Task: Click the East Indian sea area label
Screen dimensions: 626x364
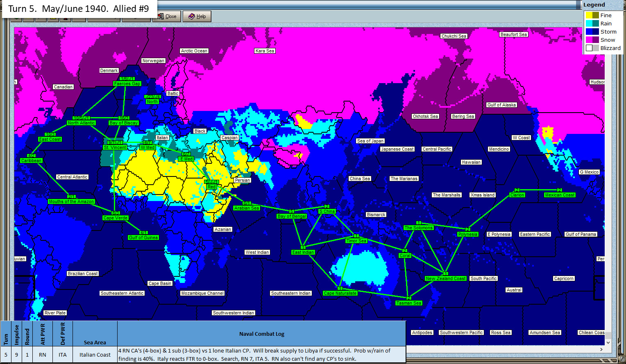Action: pyautogui.click(x=303, y=252)
